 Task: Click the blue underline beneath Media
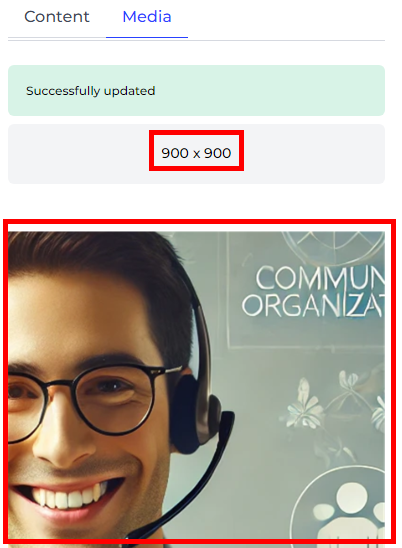[147, 37]
